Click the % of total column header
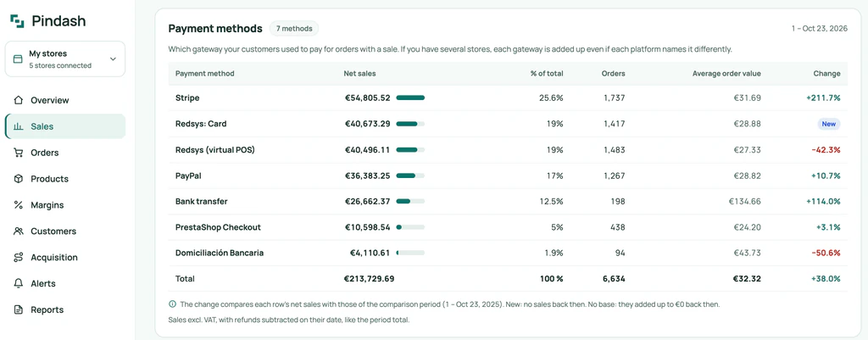The width and height of the screenshot is (868, 340). click(547, 74)
